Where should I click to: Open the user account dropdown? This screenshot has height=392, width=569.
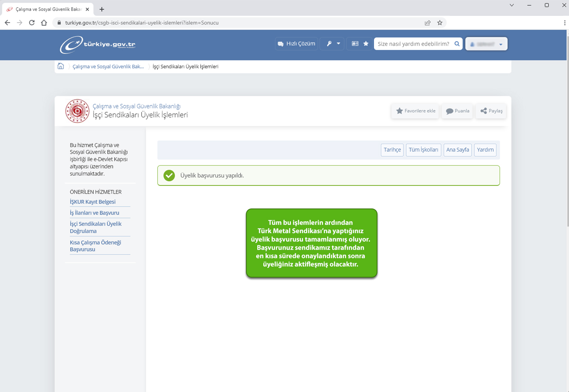coord(486,44)
